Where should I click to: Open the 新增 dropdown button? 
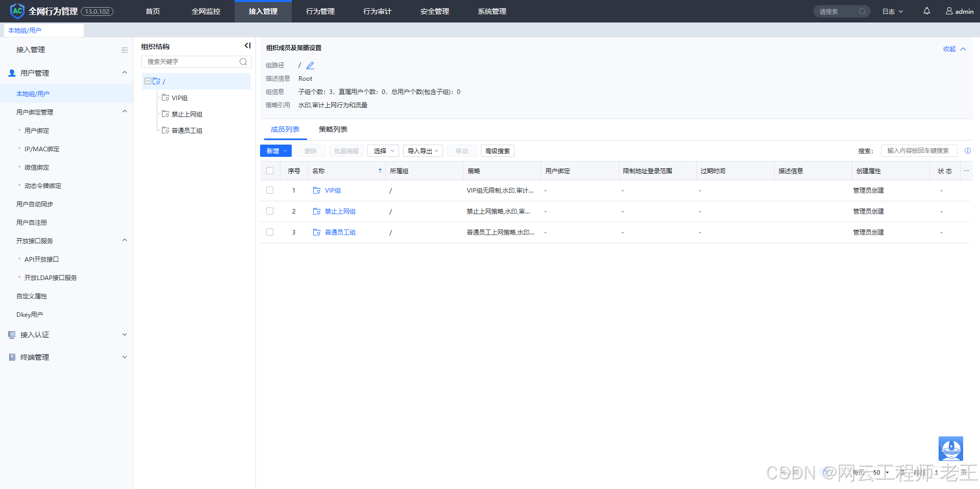coord(276,151)
